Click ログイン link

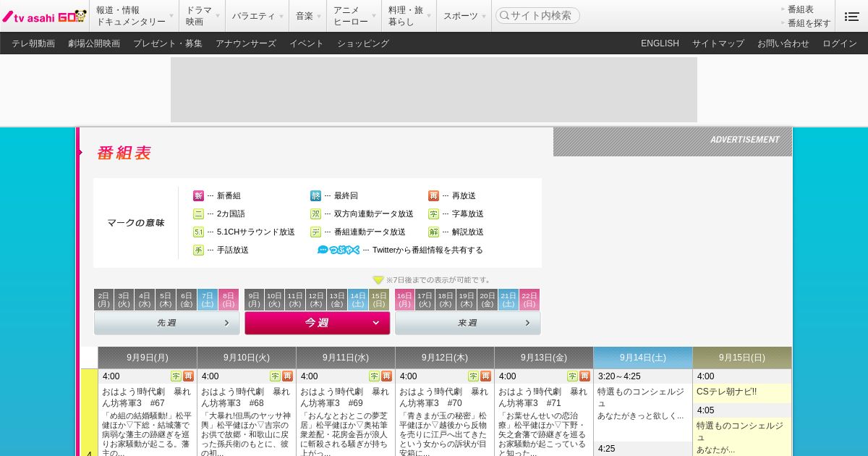(840, 43)
